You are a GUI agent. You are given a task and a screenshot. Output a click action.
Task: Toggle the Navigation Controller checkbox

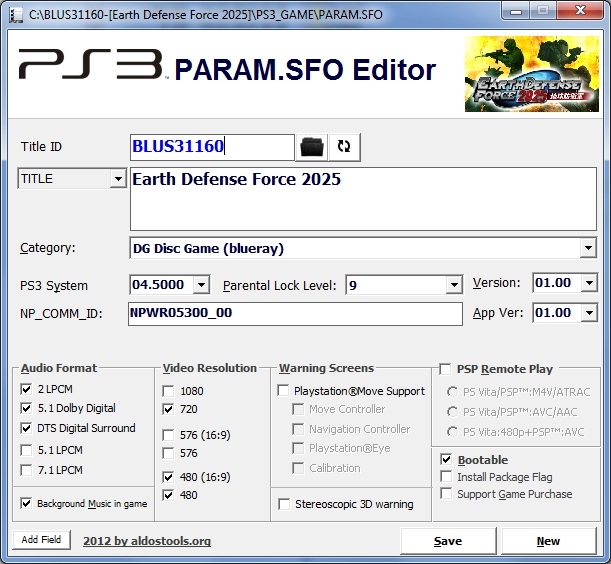click(x=298, y=429)
